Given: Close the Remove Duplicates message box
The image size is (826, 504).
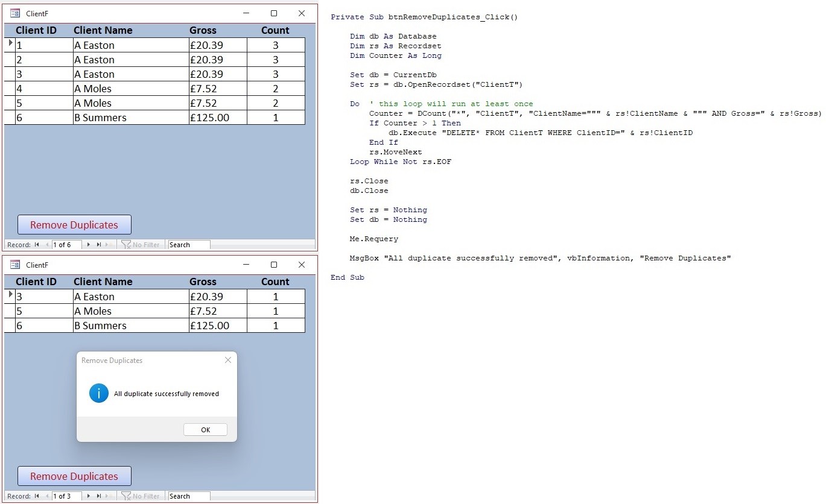Looking at the screenshot, I should [227, 360].
